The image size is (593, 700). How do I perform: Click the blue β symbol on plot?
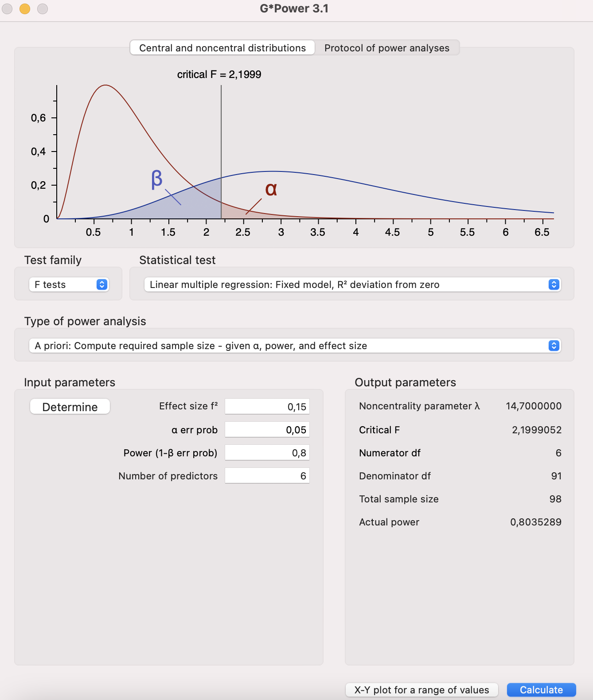[157, 179]
